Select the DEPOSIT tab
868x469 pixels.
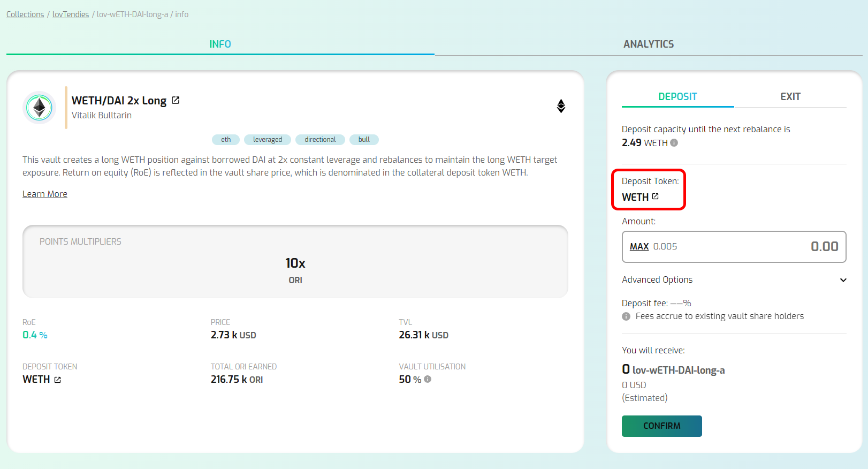pyautogui.click(x=677, y=97)
